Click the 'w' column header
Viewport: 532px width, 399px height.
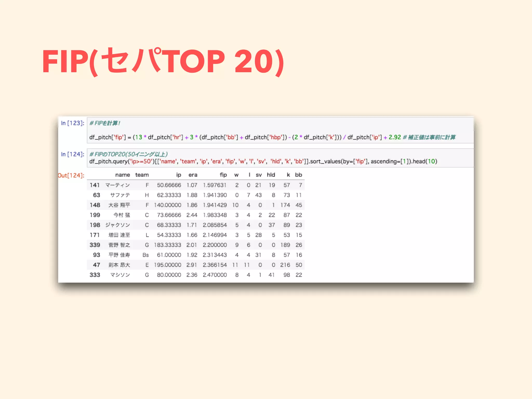pos(236,175)
